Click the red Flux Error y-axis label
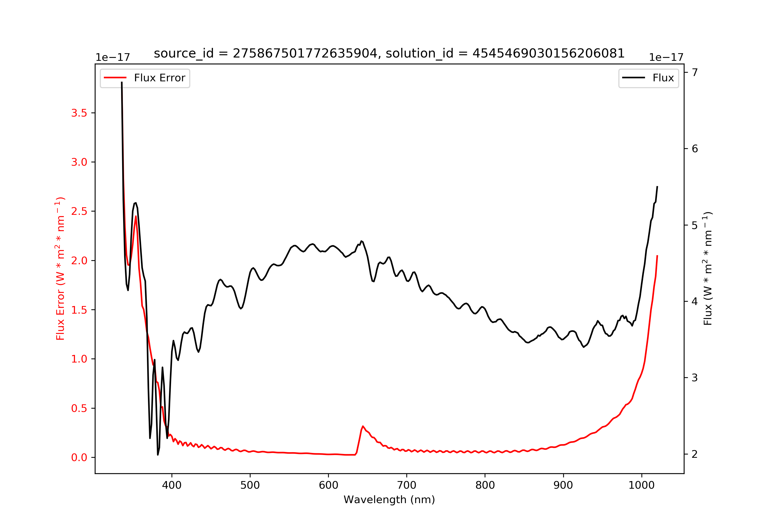Viewport: 760px width, 532px height. 60,269
